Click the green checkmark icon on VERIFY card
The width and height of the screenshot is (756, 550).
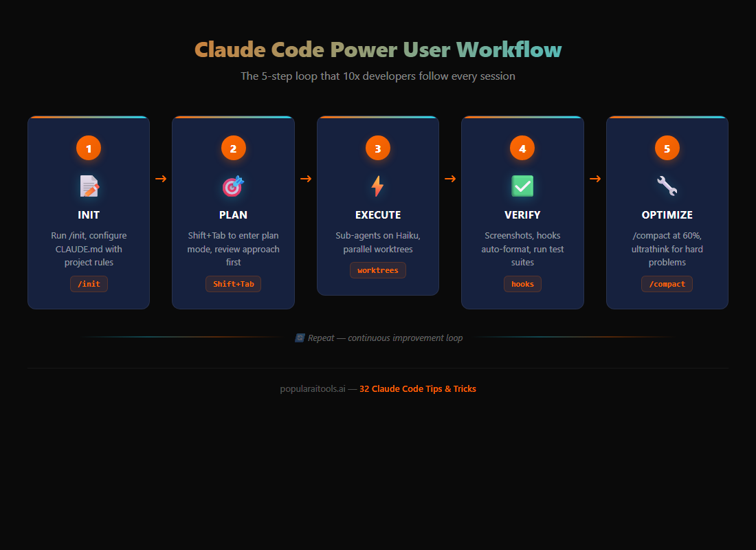[522, 185]
